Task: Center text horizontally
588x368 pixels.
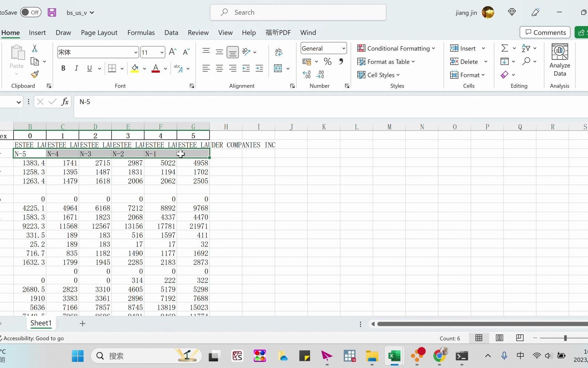Action: tap(219, 68)
